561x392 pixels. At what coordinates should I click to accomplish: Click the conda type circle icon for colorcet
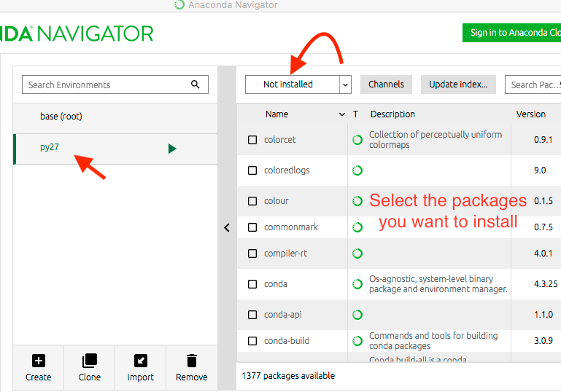pos(357,140)
